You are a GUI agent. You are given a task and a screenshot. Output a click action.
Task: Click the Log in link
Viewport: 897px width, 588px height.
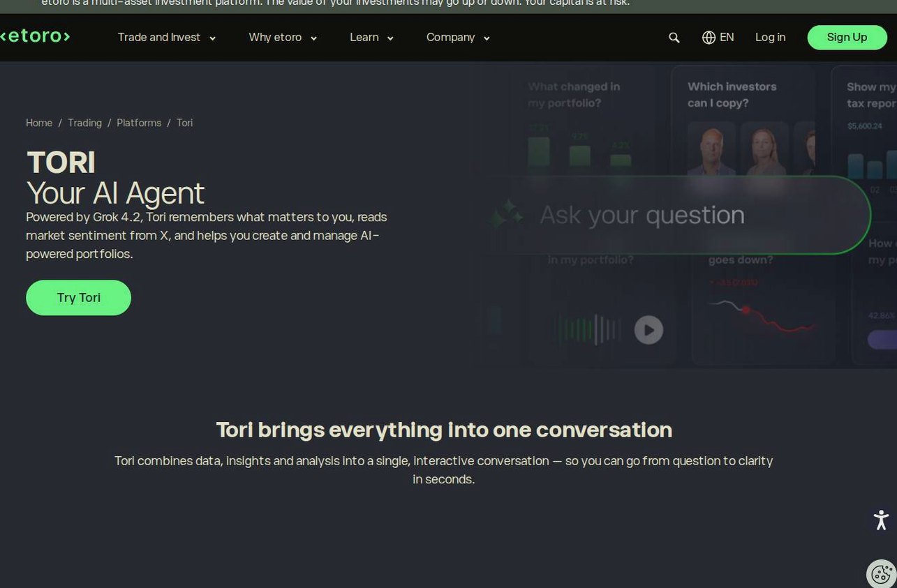pos(770,38)
